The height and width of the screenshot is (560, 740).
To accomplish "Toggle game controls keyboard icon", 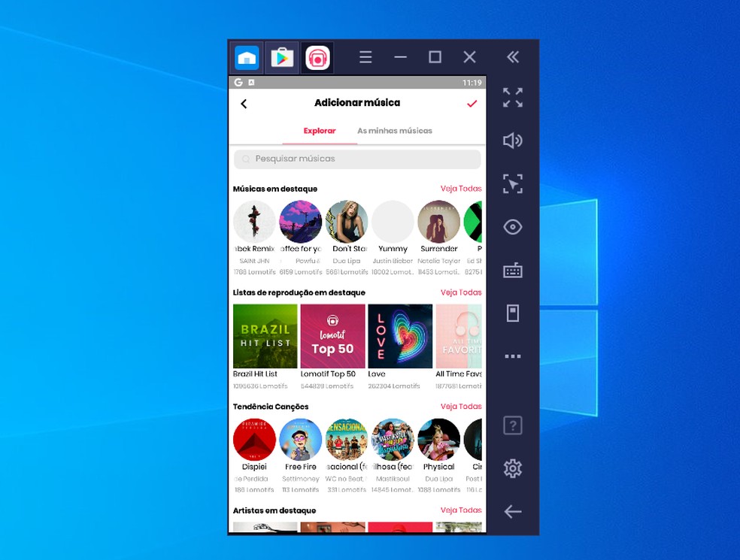I will (512, 270).
